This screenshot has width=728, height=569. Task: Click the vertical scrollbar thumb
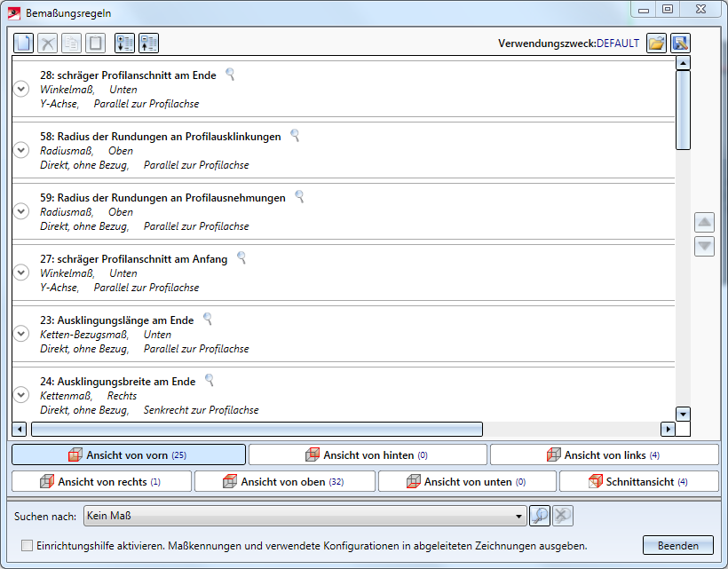[x=683, y=110]
